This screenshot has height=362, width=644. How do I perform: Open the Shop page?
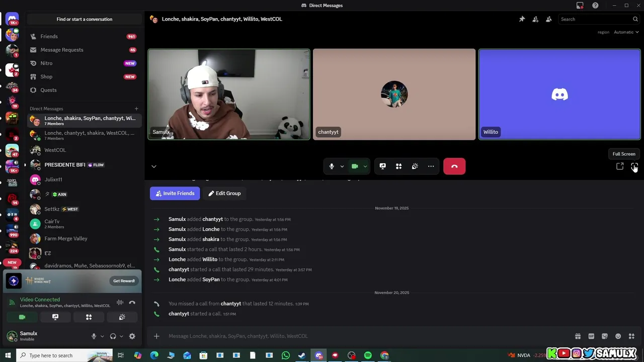[84, 76]
